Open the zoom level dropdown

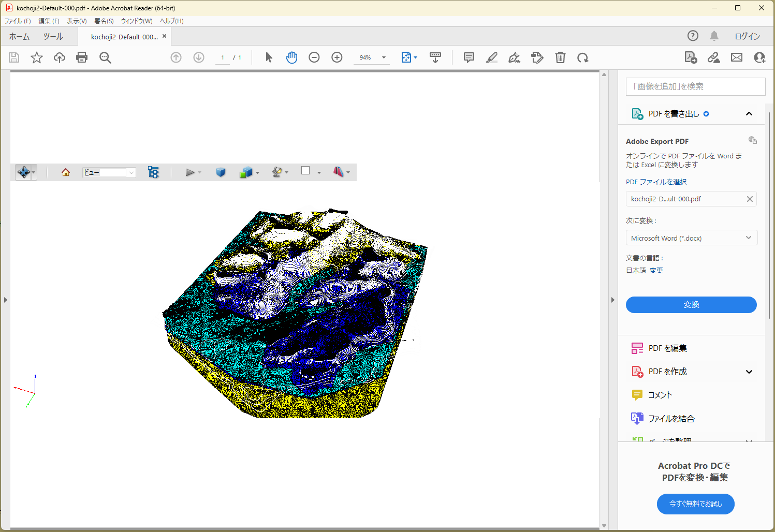(x=384, y=57)
